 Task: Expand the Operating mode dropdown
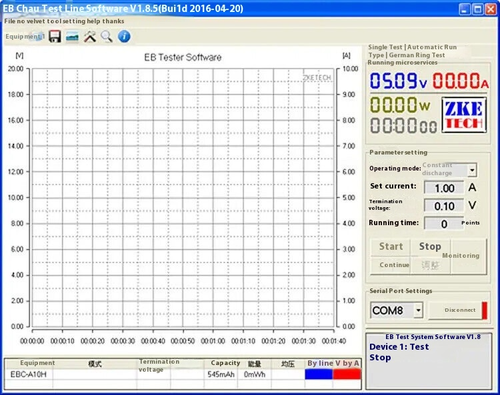pos(472,170)
